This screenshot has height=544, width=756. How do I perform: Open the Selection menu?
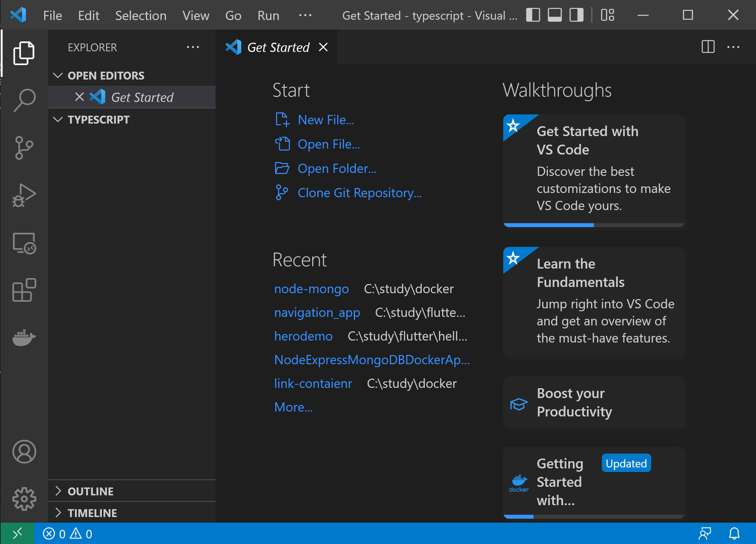[x=141, y=16]
